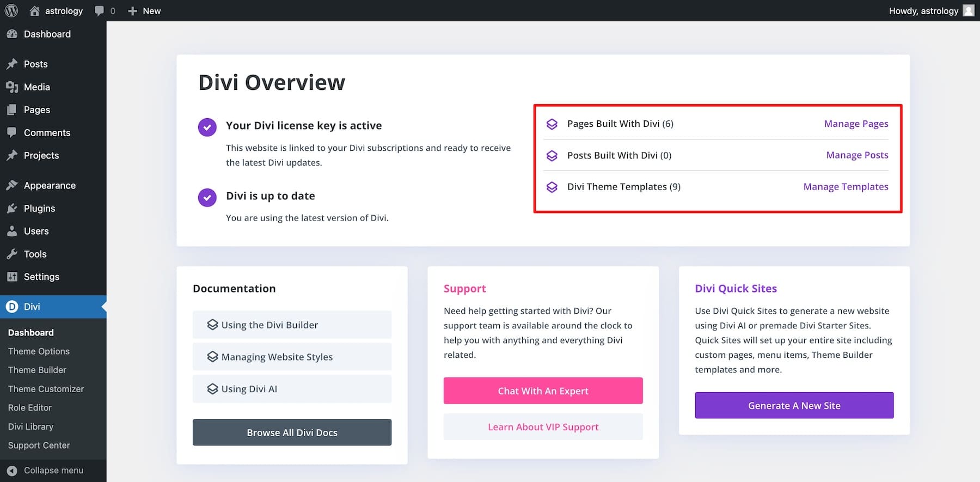Image resolution: width=980 pixels, height=482 pixels.
Task: Click the WordPress logo icon
Action: tap(11, 10)
